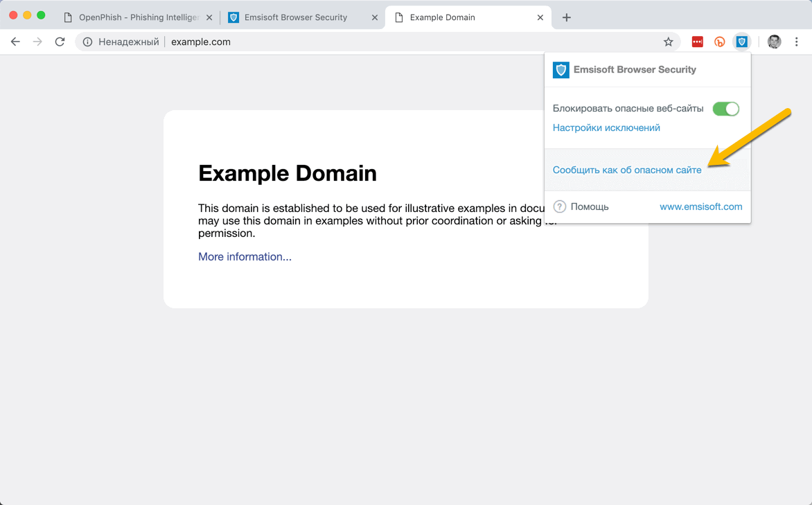Follow the More information link

click(x=245, y=256)
